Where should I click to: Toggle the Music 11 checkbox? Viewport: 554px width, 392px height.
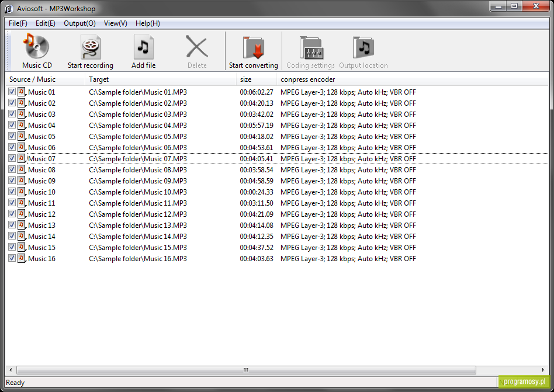(x=12, y=203)
